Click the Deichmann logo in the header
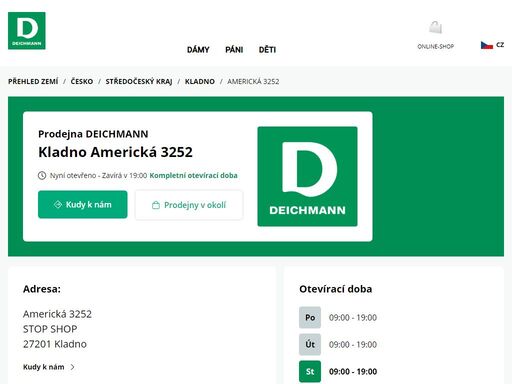The image size is (512, 384). (x=27, y=31)
